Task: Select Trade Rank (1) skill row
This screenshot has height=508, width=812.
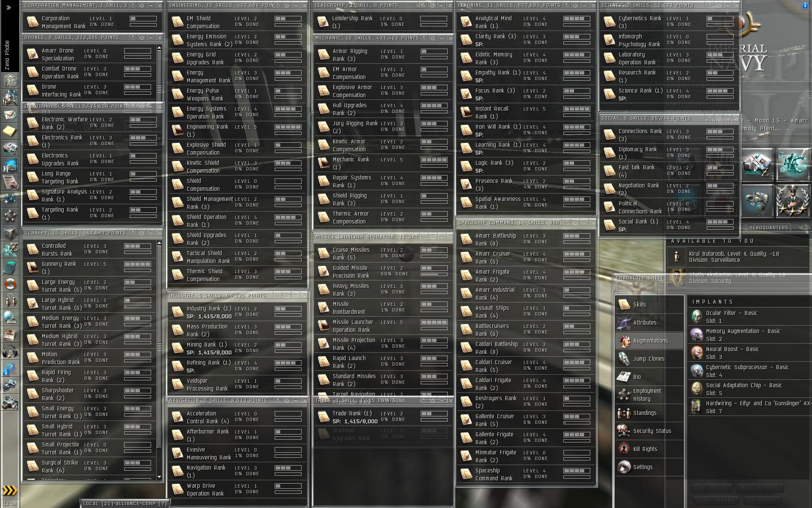Action: pos(382,417)
